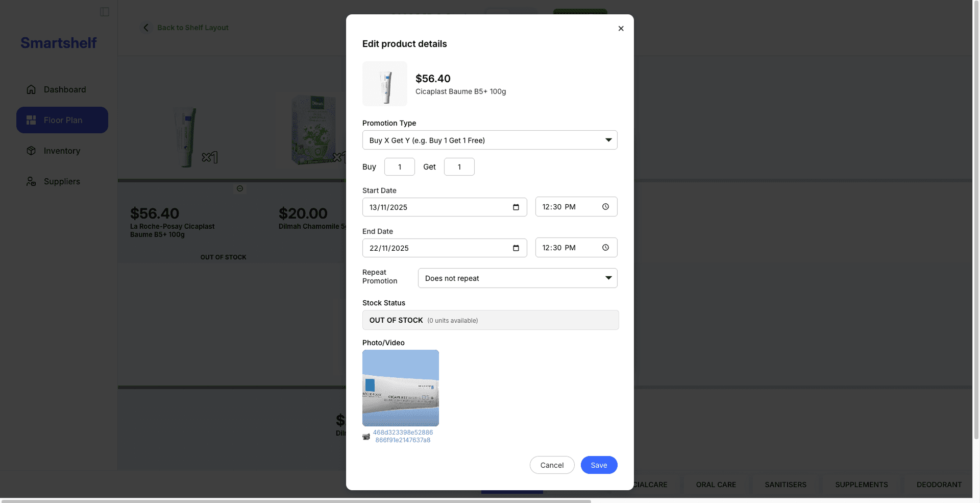Click the Start Date field 13/11/2025

[x=445, y=207]
